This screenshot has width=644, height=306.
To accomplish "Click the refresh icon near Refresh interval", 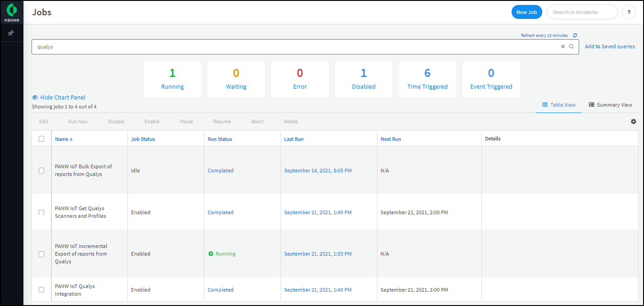I will (575, 36).
